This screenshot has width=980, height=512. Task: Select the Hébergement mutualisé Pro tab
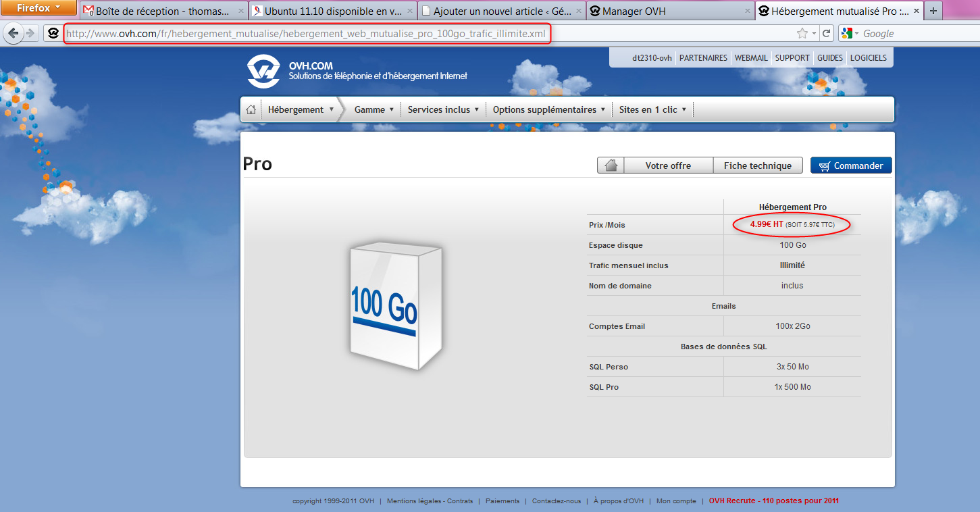click(838, 11)
